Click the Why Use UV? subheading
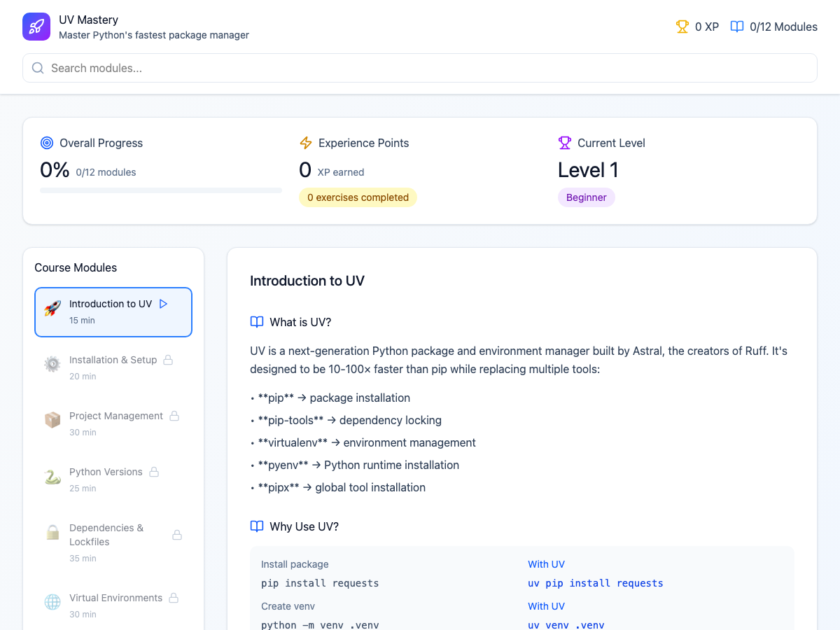Viewport: 840px width, 630px height. click(304, 526)
